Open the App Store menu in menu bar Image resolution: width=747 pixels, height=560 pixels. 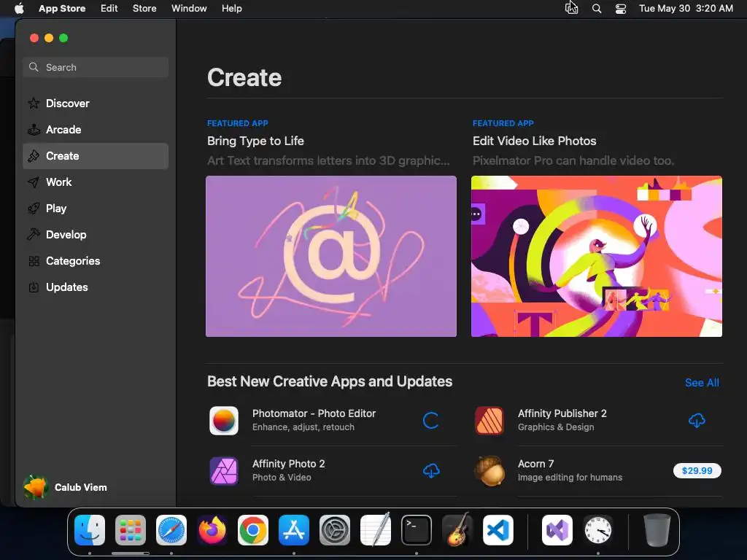tap(62, 8)
